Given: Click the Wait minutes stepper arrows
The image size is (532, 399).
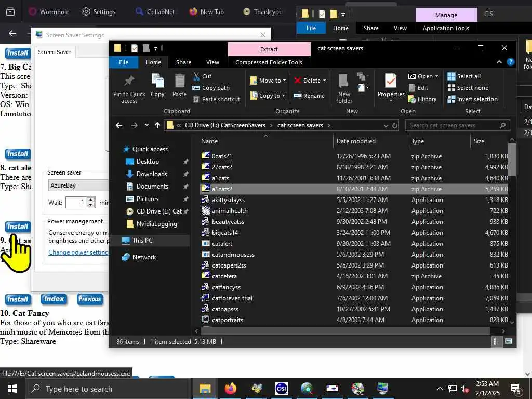Looking at the screenshot, I should [91, 202].
